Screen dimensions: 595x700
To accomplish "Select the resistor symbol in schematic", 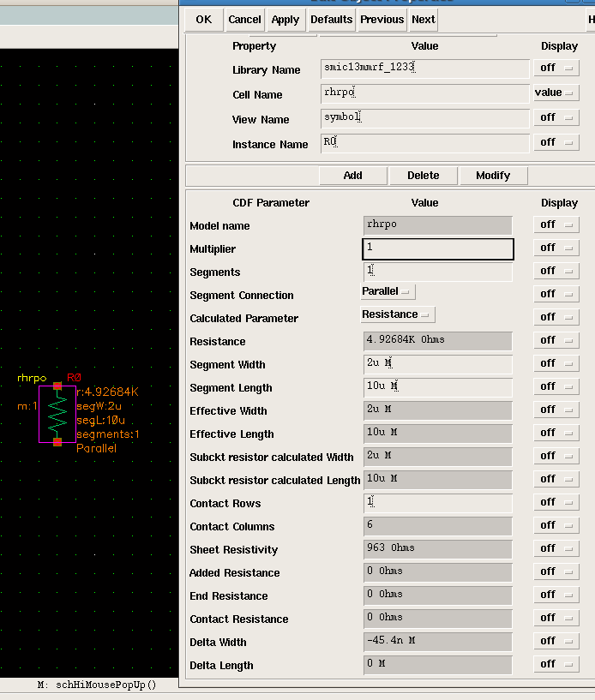I will pyautogui.click(x=57, y=415).
